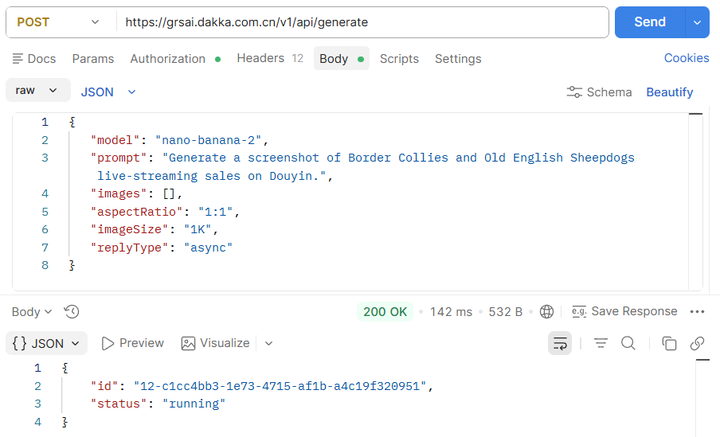The image size is (720, 437).
Task: Click the response filter icon
Action: coord(601,343)
